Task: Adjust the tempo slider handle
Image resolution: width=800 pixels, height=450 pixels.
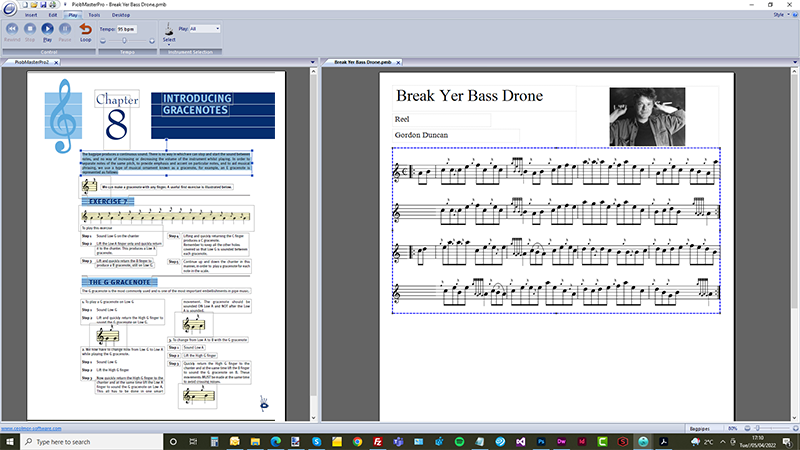Action: 124,41
